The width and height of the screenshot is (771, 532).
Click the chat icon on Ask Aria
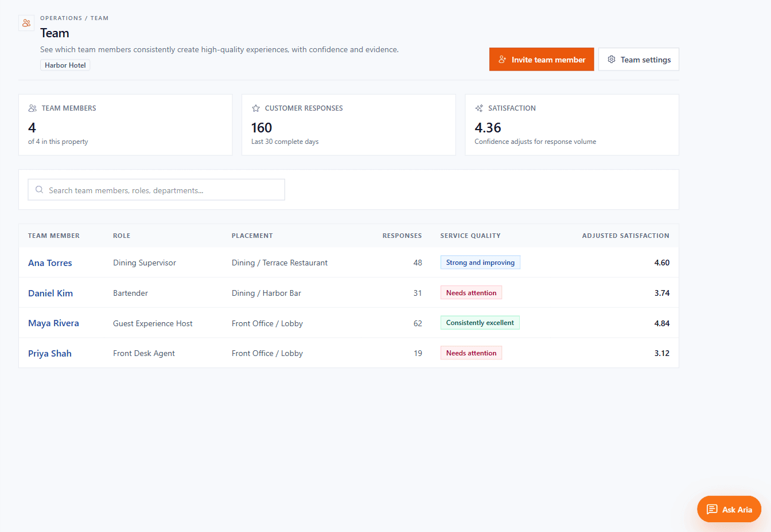point(712,509)
